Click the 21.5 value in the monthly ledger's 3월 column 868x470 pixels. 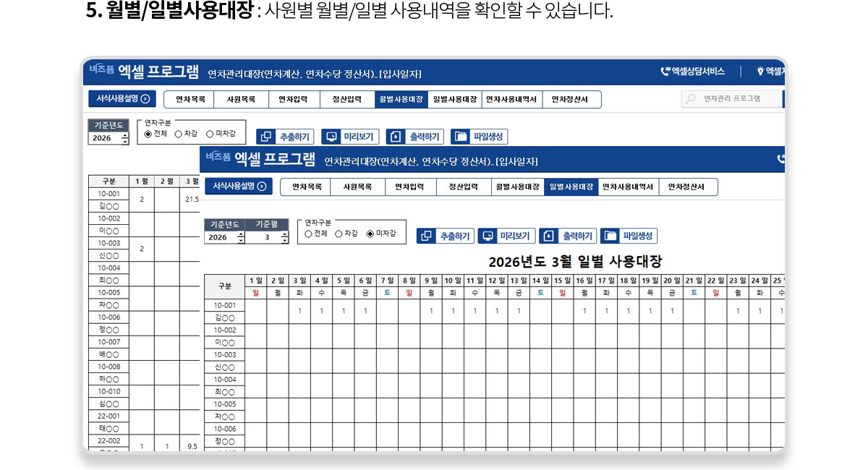pyautogui.click(x=192, y=199)
